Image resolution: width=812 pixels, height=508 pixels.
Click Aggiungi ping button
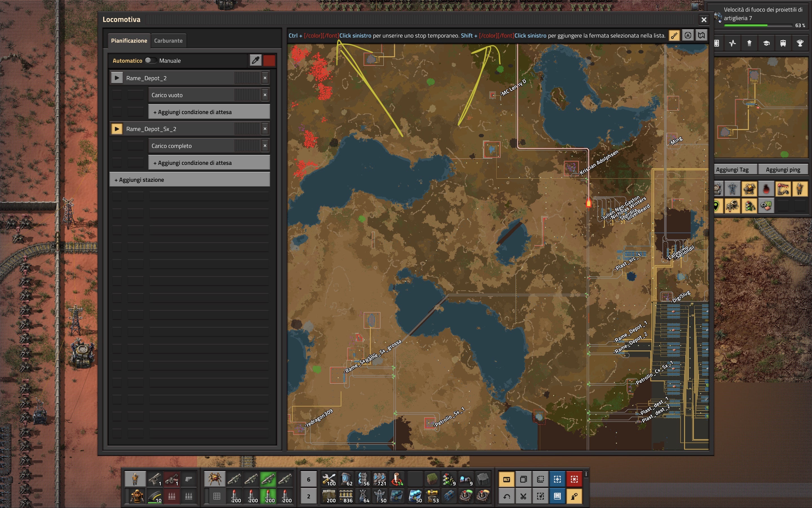tap(783, 170)
